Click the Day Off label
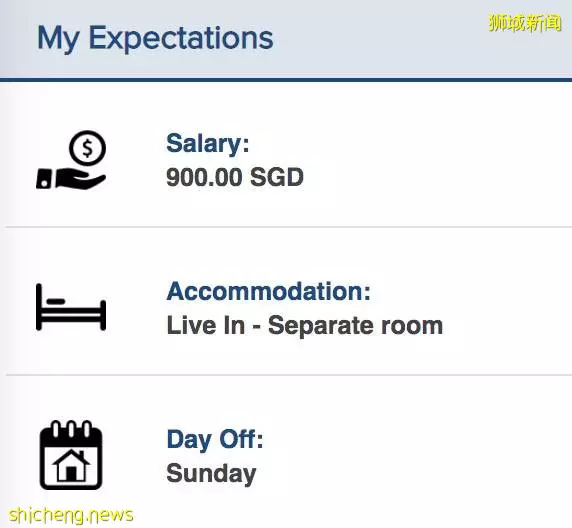Viewport: 572px width, 528px height. tap(215, 439)
